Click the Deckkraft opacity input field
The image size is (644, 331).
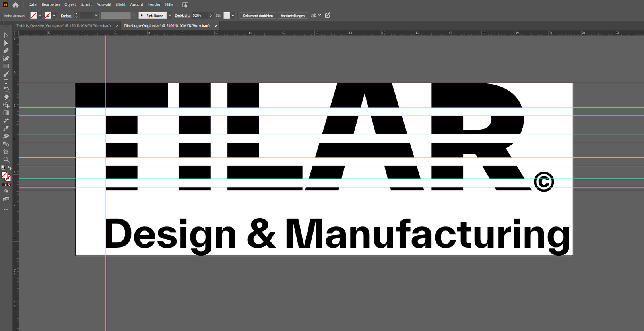tap(199, 15)
